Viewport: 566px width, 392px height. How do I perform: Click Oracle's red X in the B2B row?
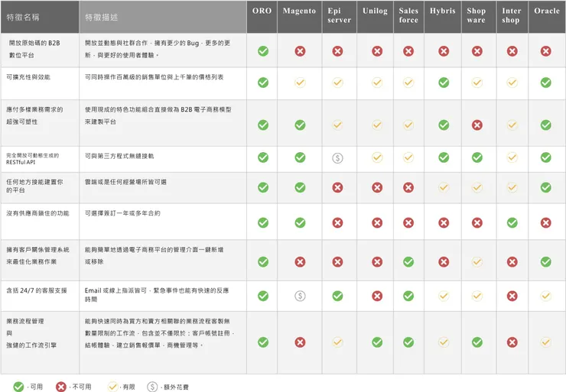(546, 51)
